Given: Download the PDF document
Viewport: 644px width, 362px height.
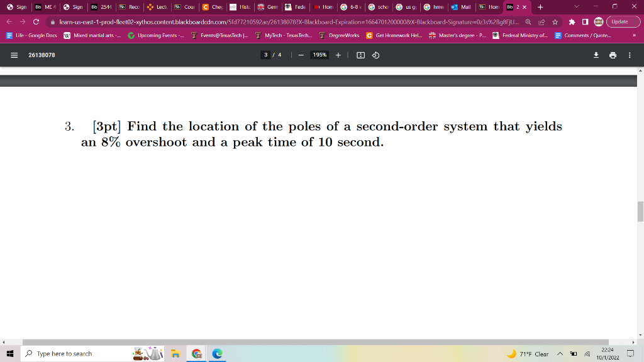Looking at the screenshot, I should pyautogui.click(x=596, y=55).
